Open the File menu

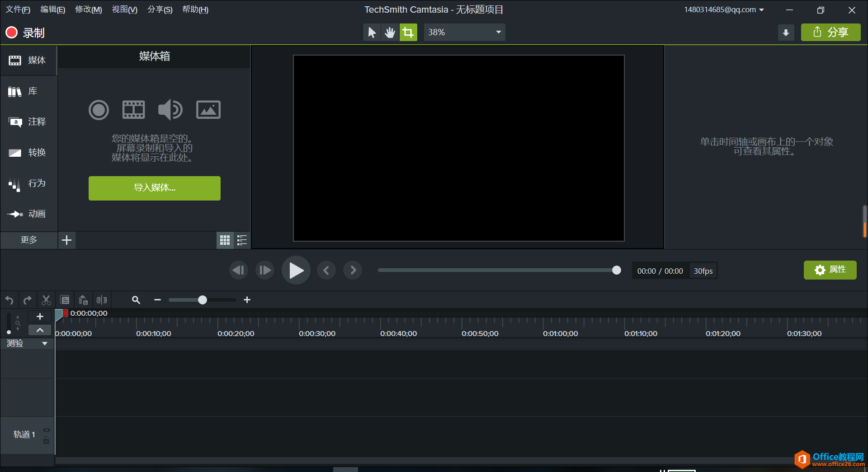(18, 9)
